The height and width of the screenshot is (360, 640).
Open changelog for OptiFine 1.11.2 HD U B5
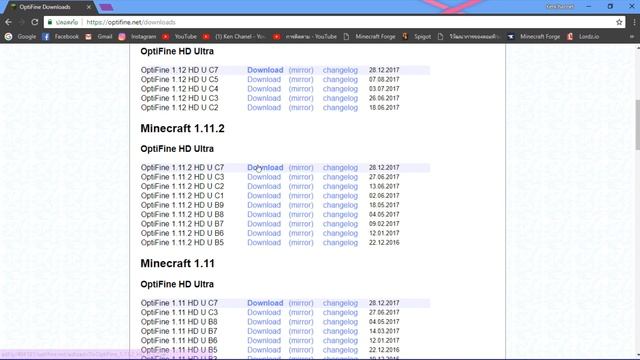tap(340, 243)
